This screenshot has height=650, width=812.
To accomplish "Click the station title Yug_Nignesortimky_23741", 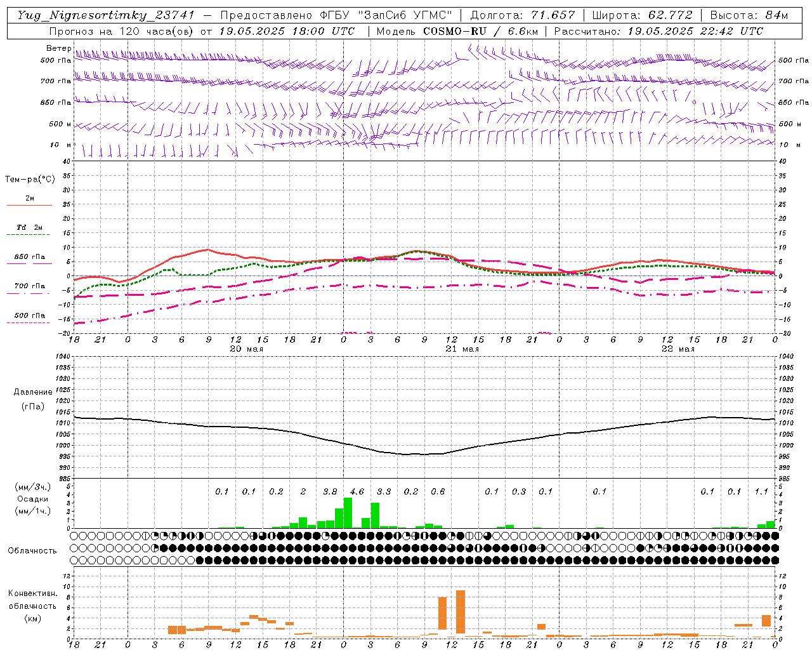I will pos(105,15).
